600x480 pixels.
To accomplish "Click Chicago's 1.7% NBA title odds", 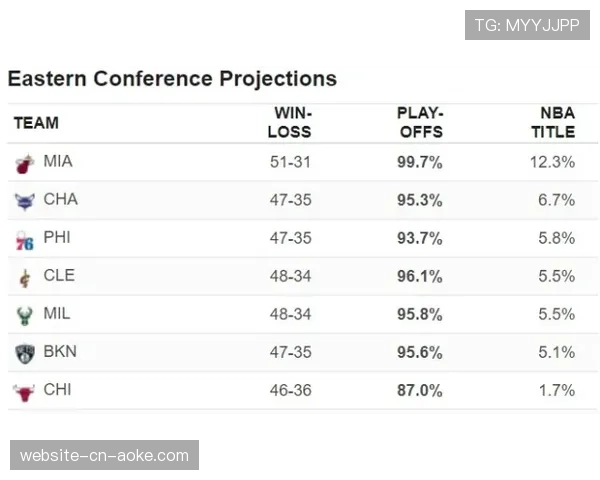I will pos(556,390).
